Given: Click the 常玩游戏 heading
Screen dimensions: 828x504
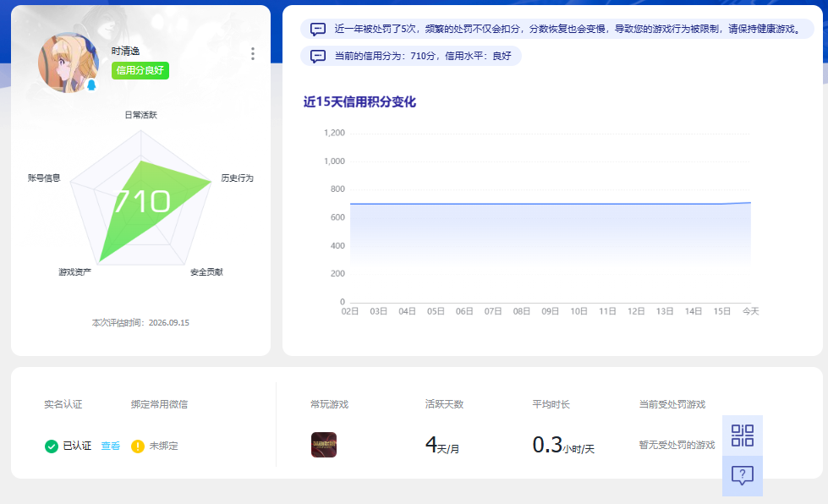Looking at the screenshot, I should (x=330, y=404).
